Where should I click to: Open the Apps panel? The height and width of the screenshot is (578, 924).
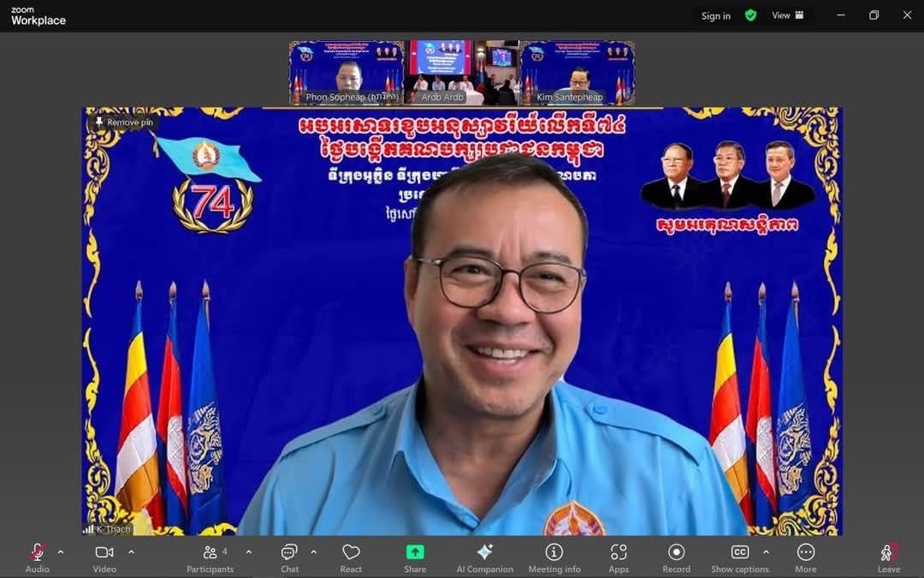[619, 556]
